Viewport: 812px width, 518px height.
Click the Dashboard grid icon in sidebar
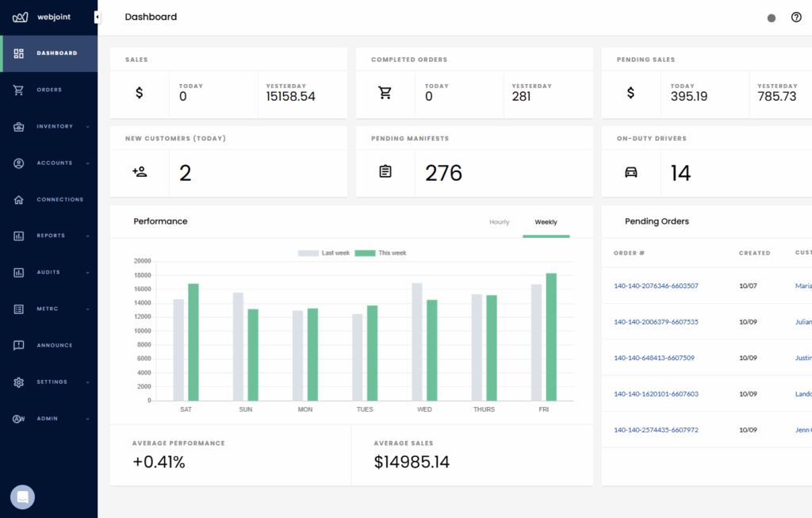tap(19, 54)
